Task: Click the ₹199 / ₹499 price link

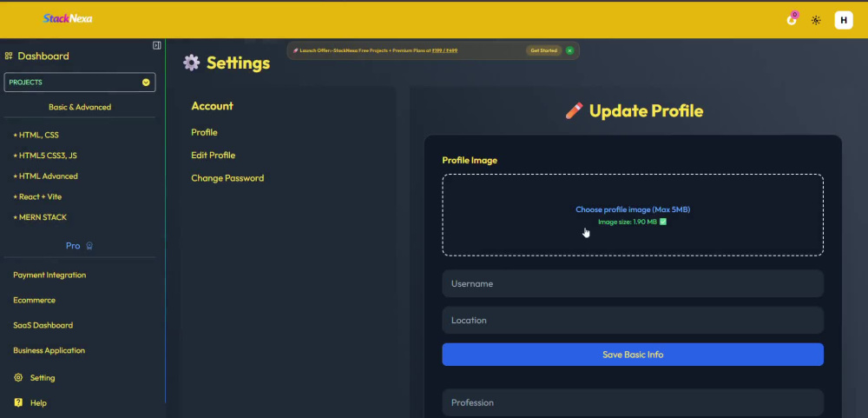Action: (444, 50)
